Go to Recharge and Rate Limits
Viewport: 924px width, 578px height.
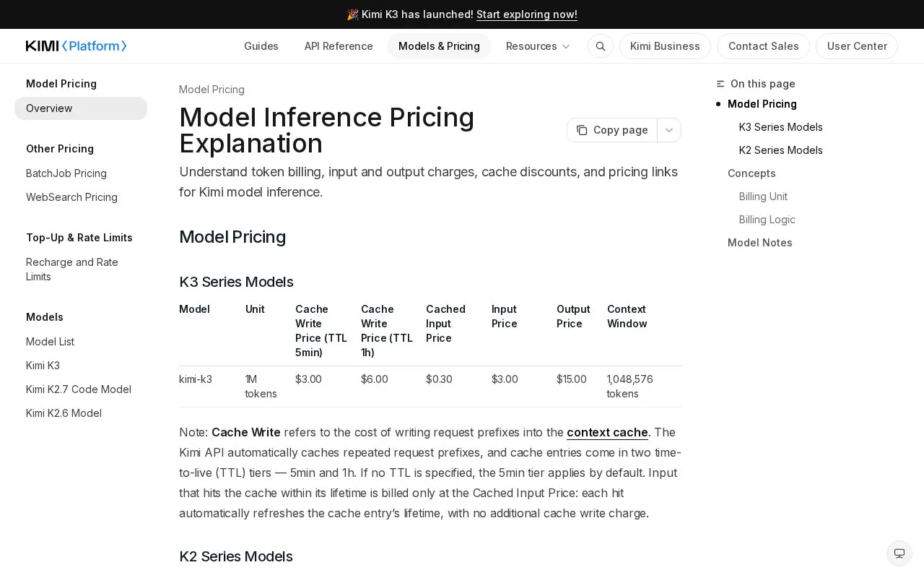tap(72, 269)
